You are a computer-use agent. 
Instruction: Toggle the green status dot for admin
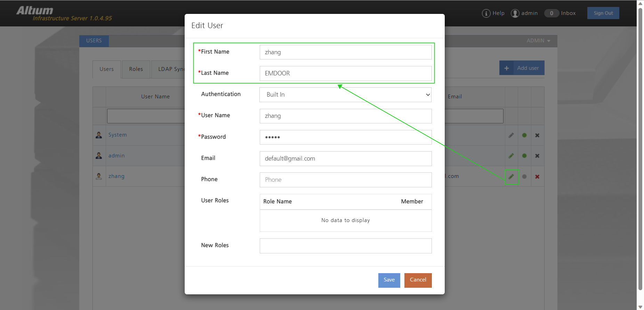[524, 156]
